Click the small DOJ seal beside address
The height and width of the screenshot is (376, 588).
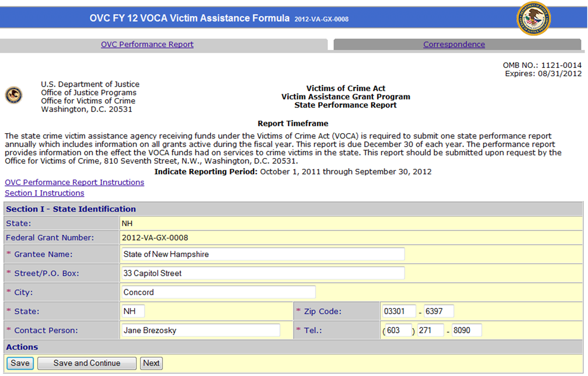[x=14, y=95]
